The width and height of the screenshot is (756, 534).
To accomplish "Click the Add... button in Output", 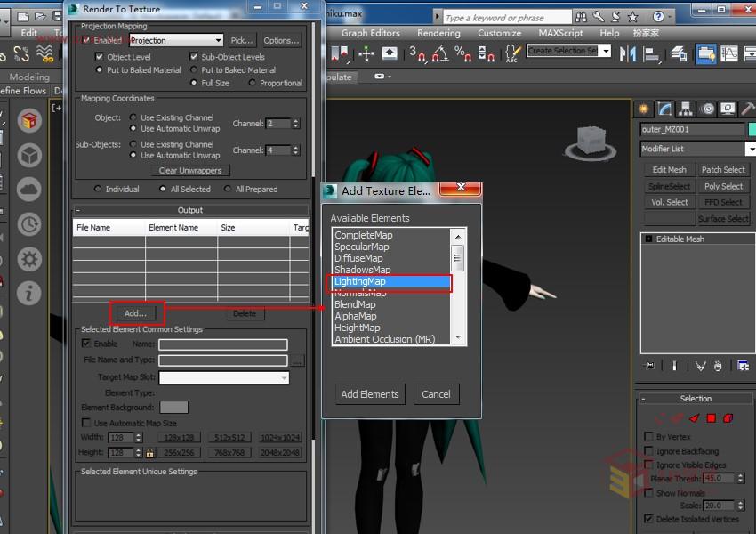I will [x=135, y=313].
